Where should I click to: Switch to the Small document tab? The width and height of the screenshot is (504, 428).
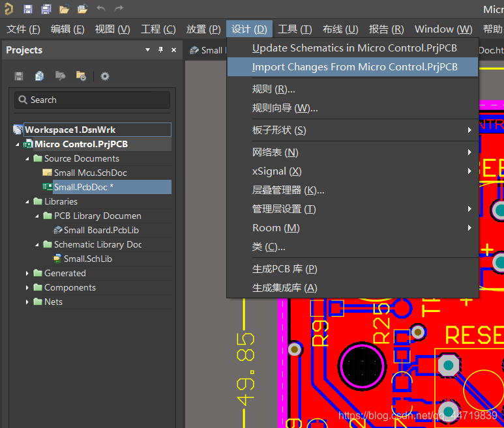(207, 50)
